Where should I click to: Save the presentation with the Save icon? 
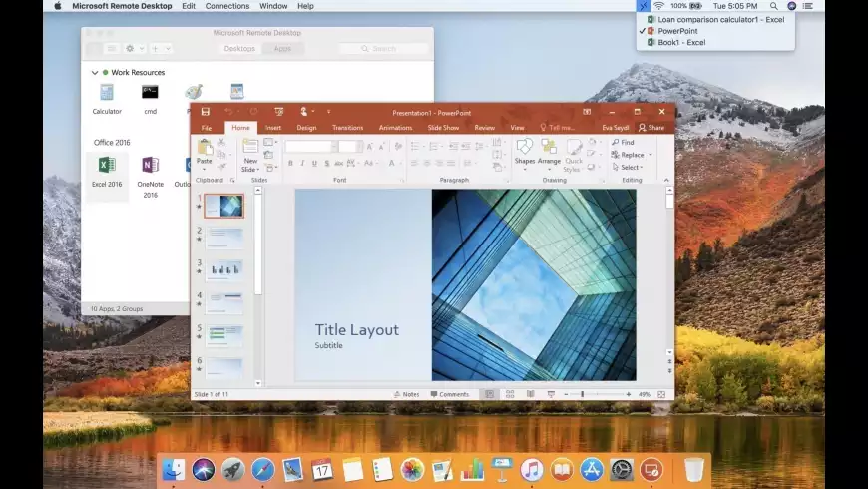coord(206,112)
